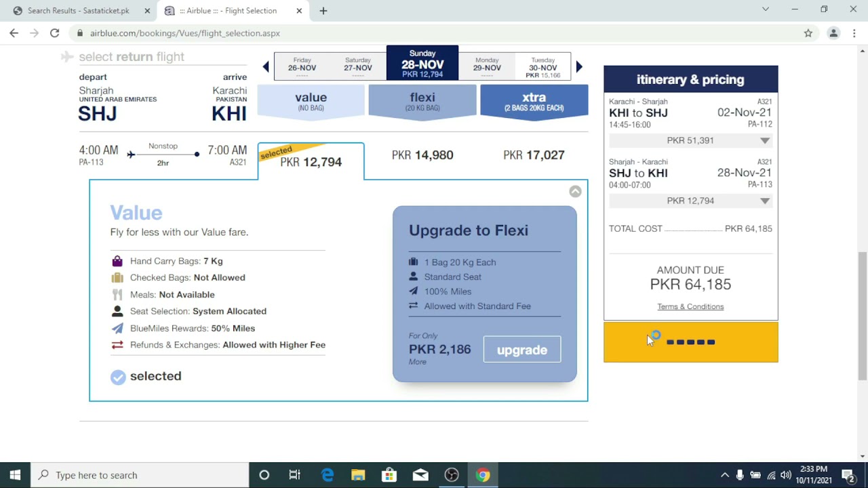
Task: Launch Microsoft Edge from taskbar
Action: 327,475
